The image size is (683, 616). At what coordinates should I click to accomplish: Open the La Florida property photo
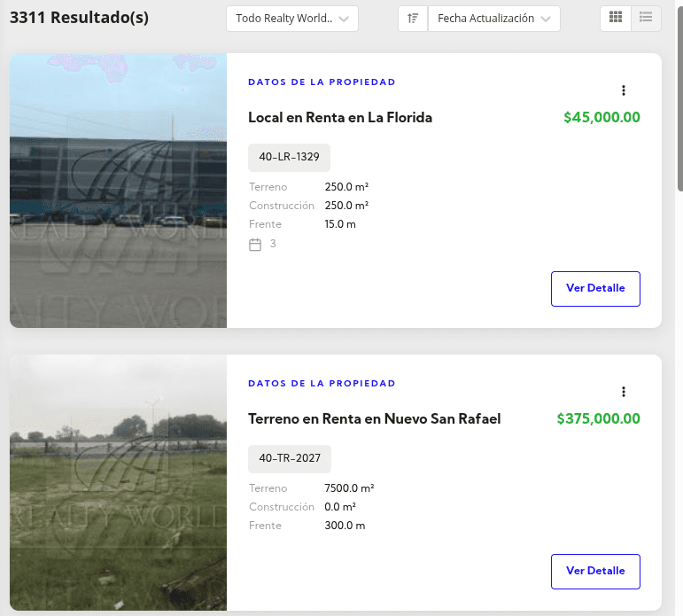click(118, 191)
